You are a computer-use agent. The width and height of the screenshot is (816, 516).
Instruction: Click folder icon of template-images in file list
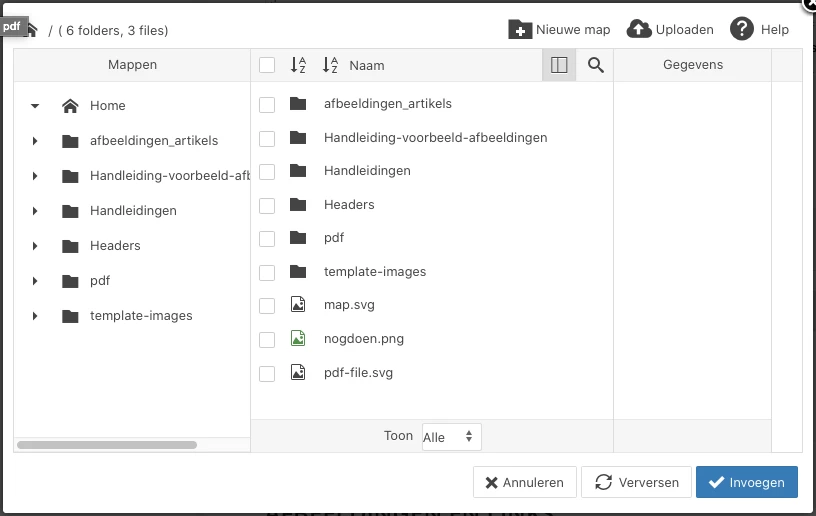pos(298,272)
